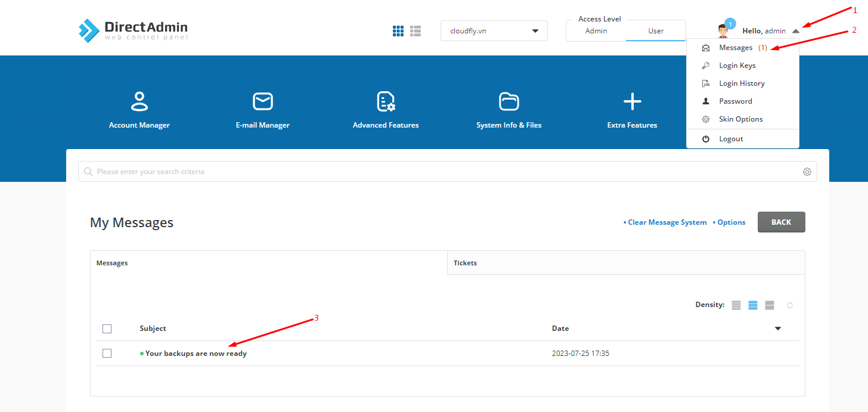Select the compact density icon
This screenshot has width=868, height=412.
[x=736, y=305]
